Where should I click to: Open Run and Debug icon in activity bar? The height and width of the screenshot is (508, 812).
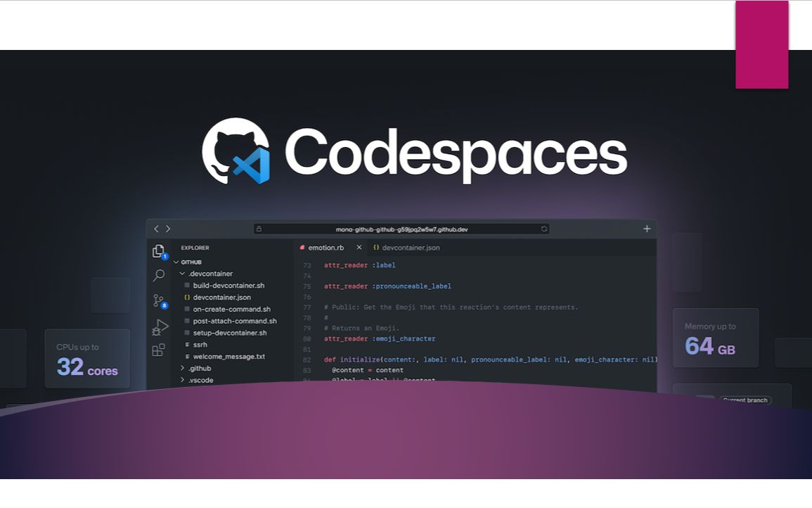160,328
